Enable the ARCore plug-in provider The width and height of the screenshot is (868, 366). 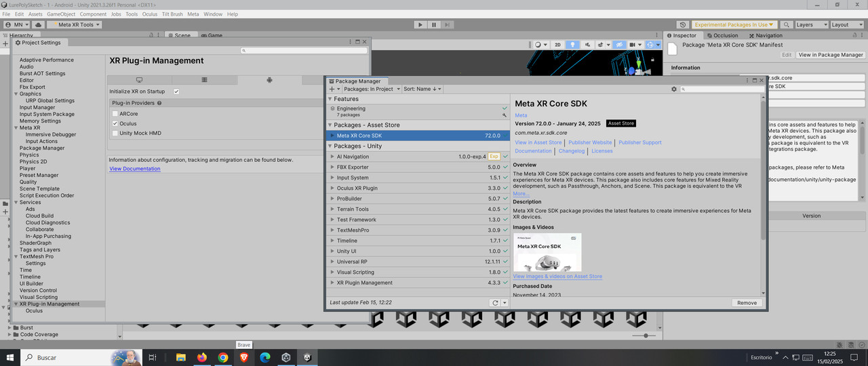(x=115, y=114)
